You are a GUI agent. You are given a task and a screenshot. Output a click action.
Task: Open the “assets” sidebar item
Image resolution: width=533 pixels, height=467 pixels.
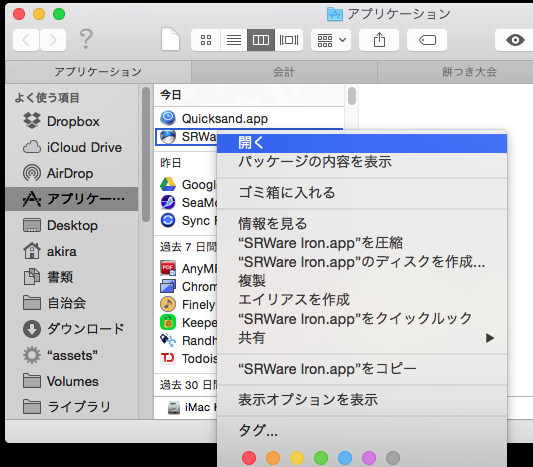point(72,356)
